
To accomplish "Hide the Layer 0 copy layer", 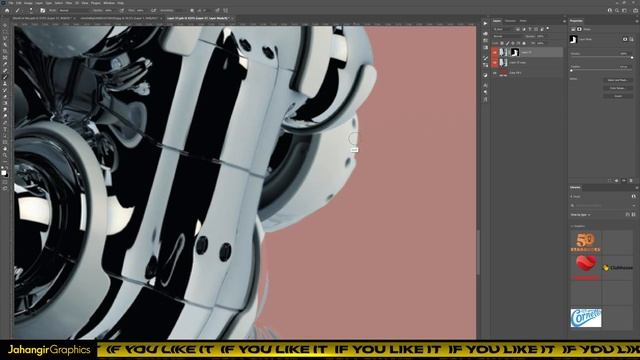I will [495, 62].
